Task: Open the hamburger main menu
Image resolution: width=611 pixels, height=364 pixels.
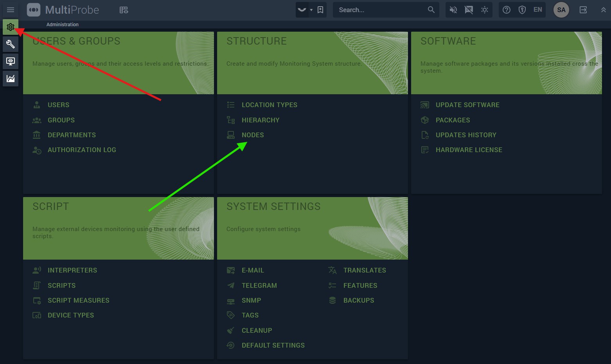Action: tap(11, 10)
